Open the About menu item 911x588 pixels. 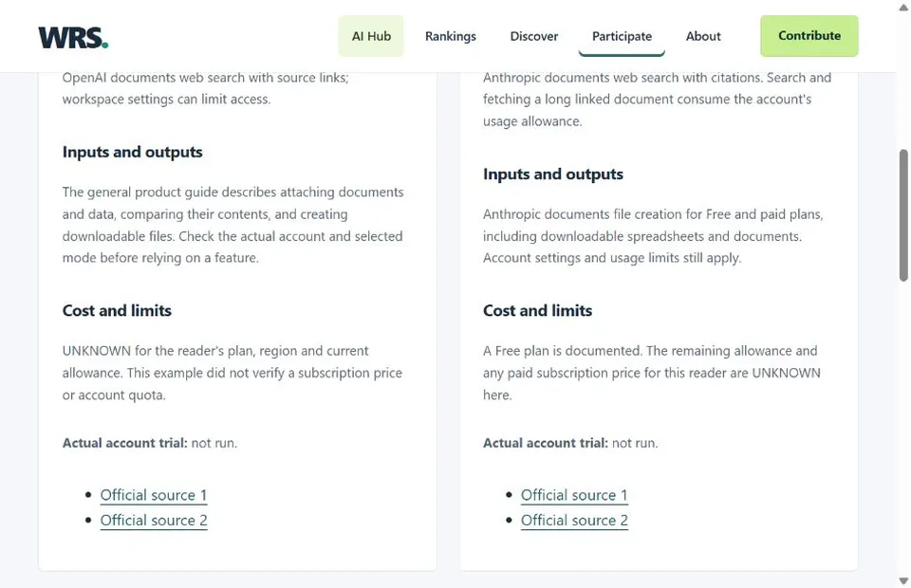click(x=703, y=36)
